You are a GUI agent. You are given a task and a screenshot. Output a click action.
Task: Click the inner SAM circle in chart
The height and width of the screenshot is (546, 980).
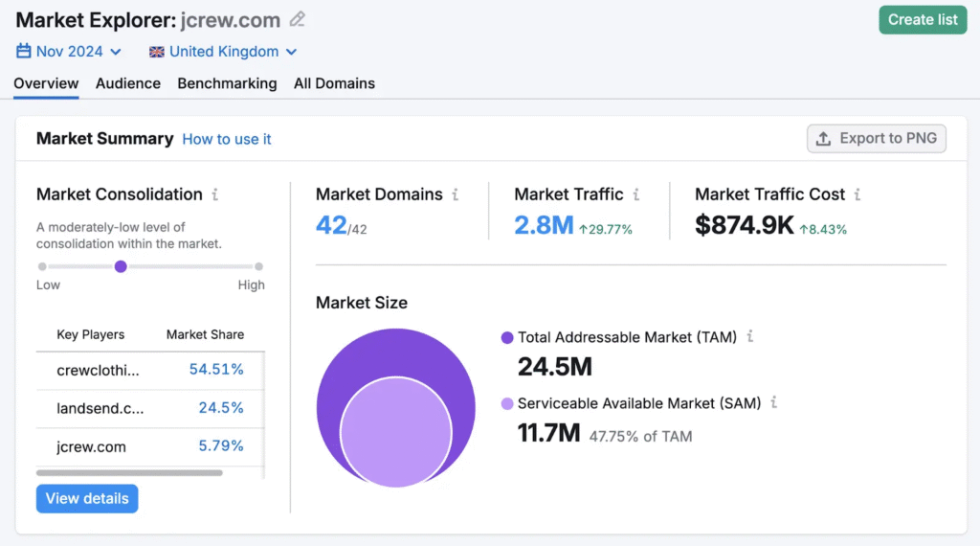395,432
